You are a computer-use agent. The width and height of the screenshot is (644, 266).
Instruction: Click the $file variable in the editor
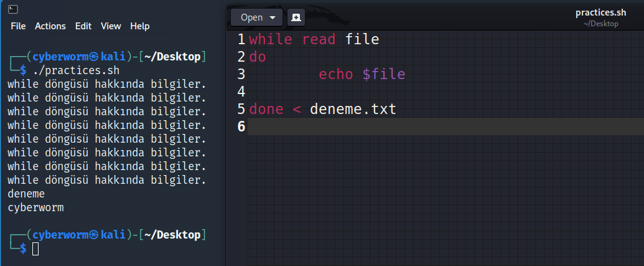coord(383,75)
